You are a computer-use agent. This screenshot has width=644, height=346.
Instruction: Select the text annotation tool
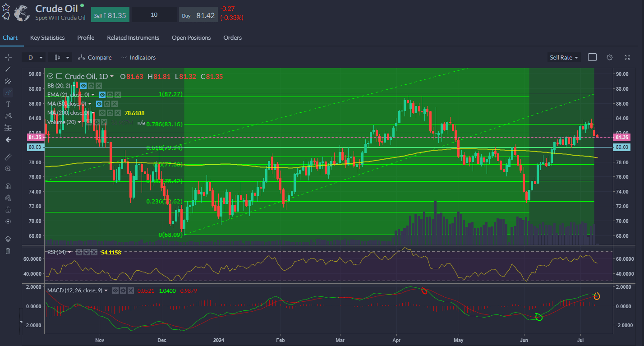[x=8, y=104]
